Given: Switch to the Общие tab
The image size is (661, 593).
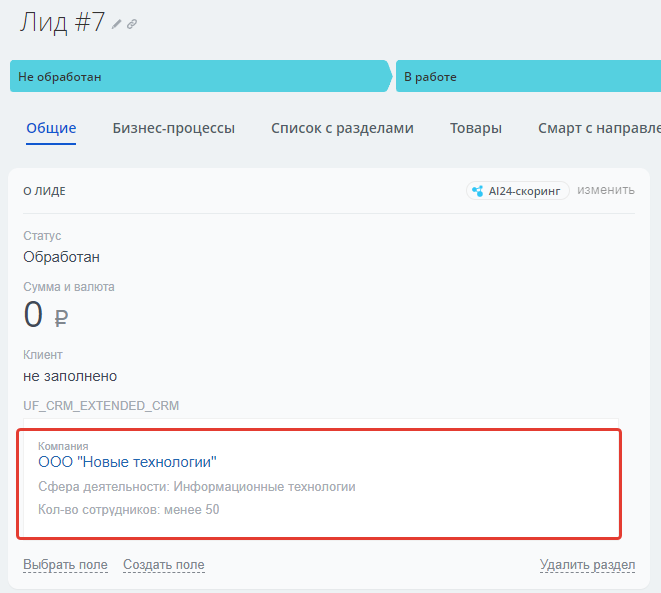Looking at the screenshot, I should [x=51, y=128].
